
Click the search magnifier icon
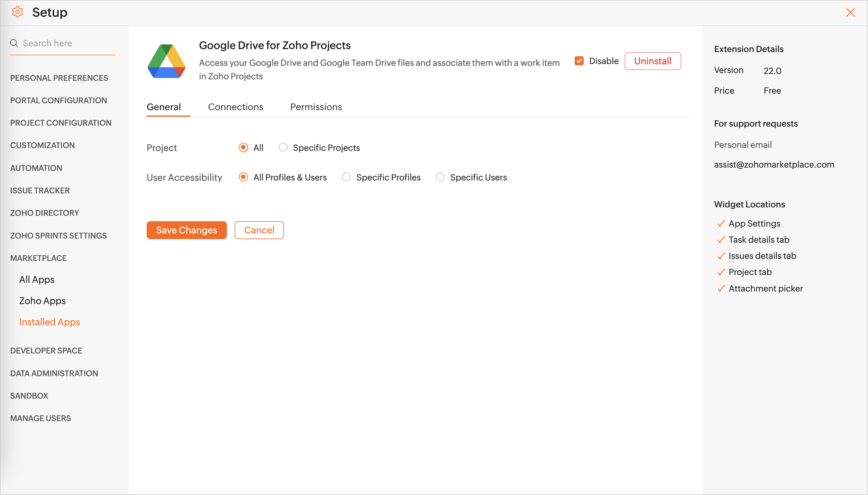(x=14, y=43)
